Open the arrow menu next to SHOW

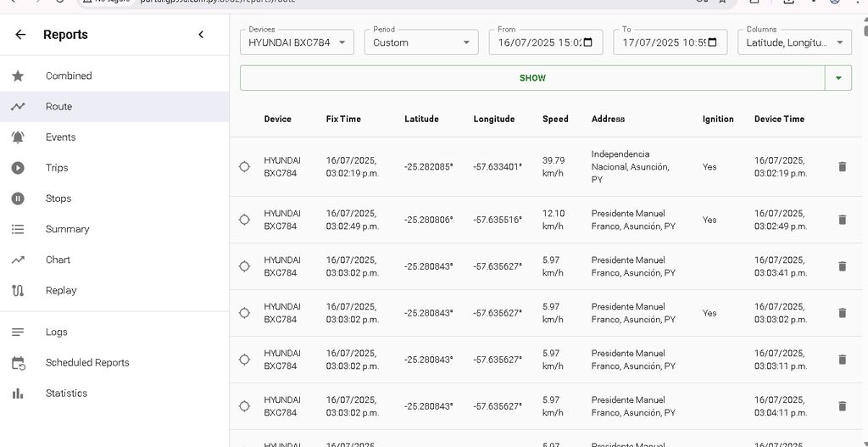(x=837, y=78)
